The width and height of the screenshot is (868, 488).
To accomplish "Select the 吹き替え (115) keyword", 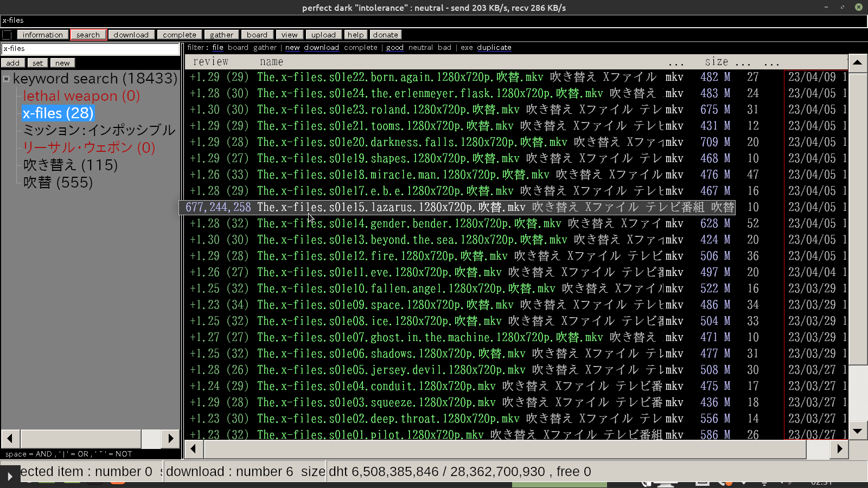I will click(x=71, y=165).
